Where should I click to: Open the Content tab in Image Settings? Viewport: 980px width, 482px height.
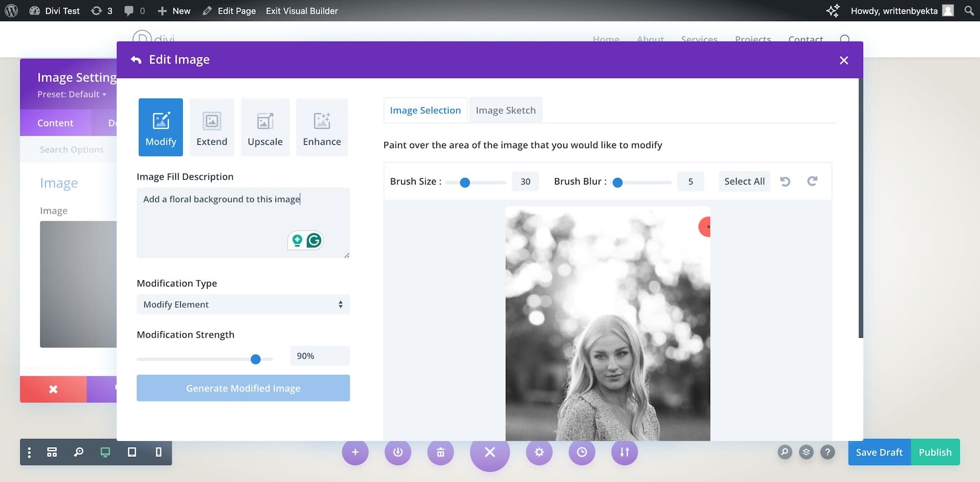(56, 123)
